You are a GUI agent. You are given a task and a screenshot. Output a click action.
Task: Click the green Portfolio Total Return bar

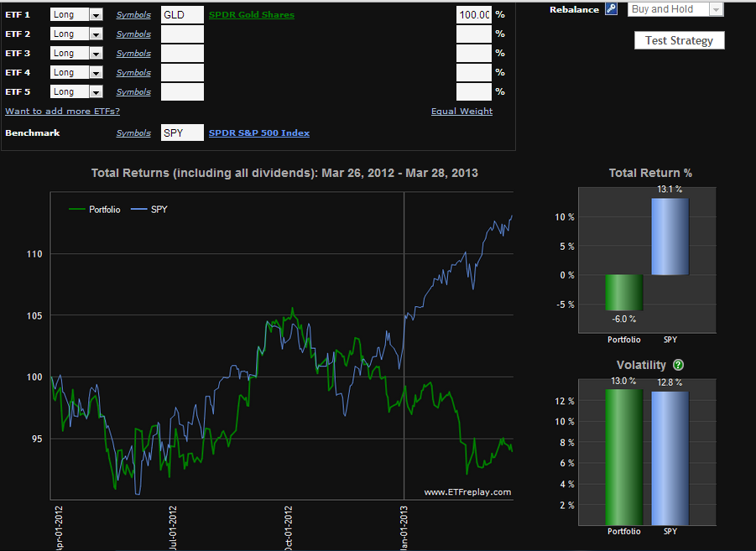pyautogui.click(x=623, y=293)
